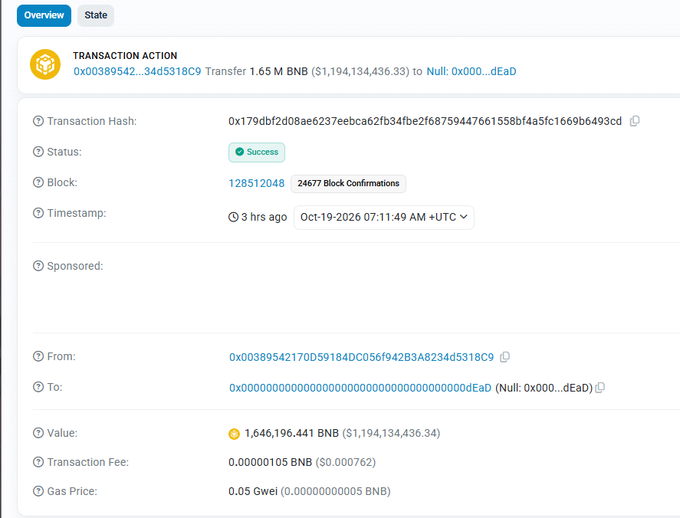Viewport: 680px width, 518px height.
Task: Select the ($1,194,134,436.34) value text
Action: pyautogui.click(x=391, y=433)
